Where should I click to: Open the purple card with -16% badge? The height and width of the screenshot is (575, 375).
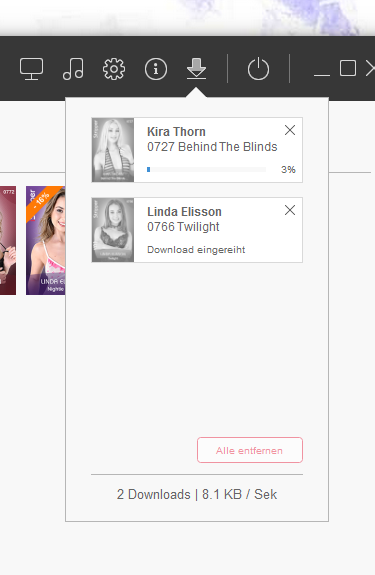coord(45,240)
